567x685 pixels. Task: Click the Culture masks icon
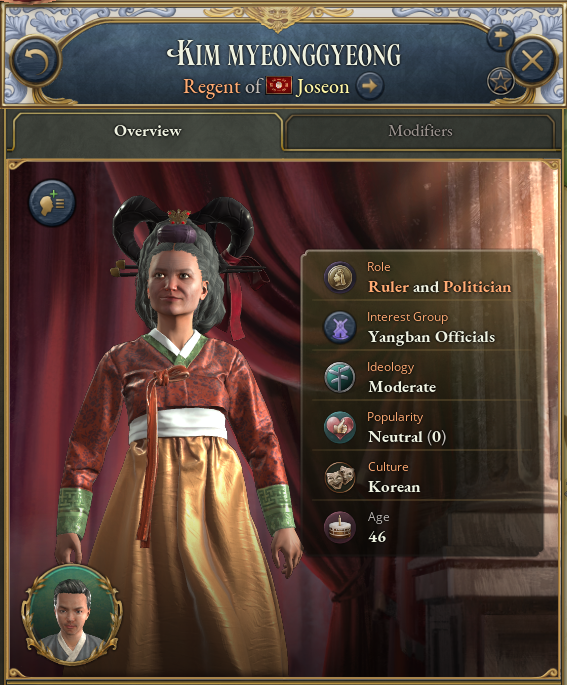click(x=340, y=477)
